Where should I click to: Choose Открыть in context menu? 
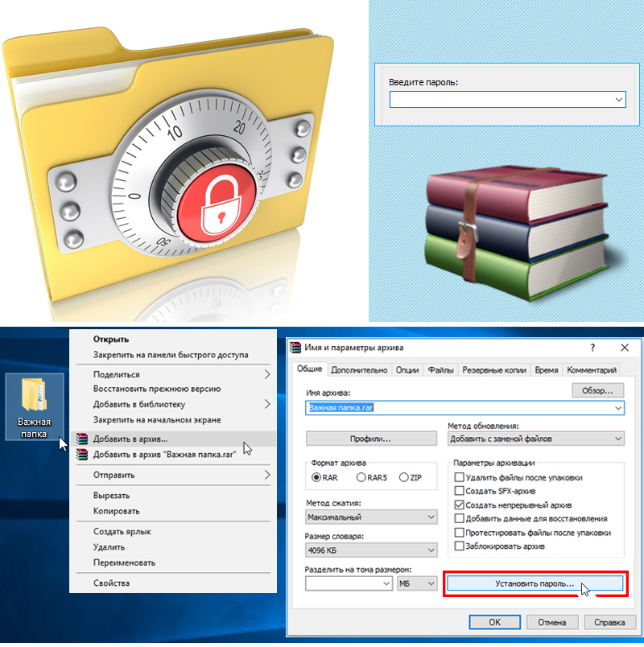111,339
